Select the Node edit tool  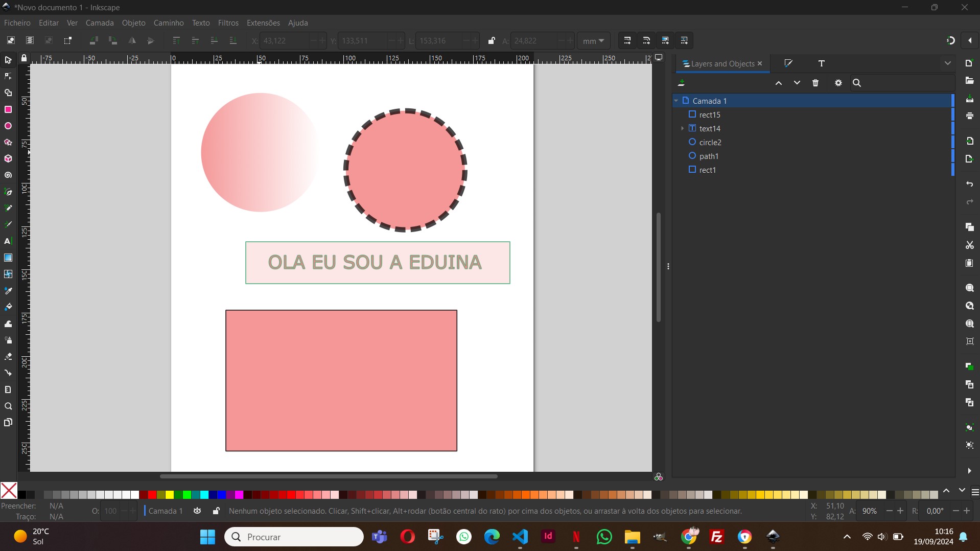click(x=8, y=77)
